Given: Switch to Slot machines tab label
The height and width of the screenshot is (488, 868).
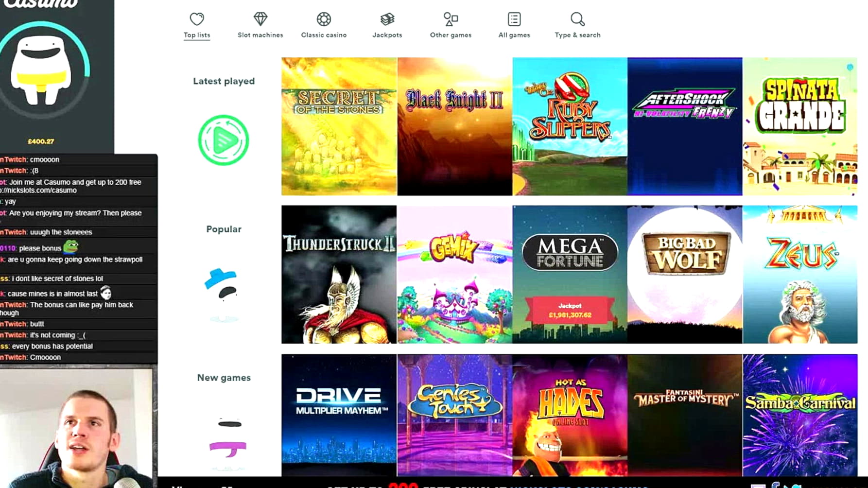Looking at the screenshot, I should point(260,35).
